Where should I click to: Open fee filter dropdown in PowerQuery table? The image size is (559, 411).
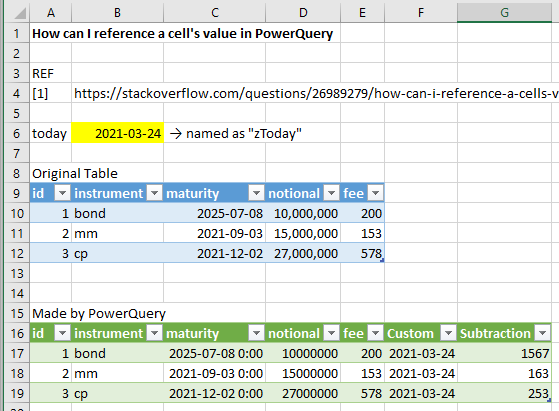tap(375, 333)
